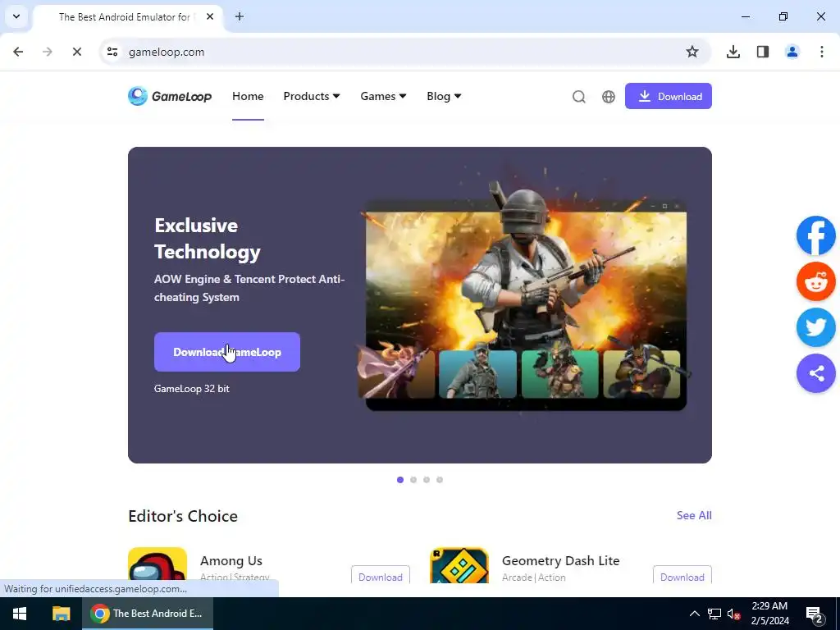Expand the Products menu
This screenshot has height=630, width=840.
click(312, 97)
